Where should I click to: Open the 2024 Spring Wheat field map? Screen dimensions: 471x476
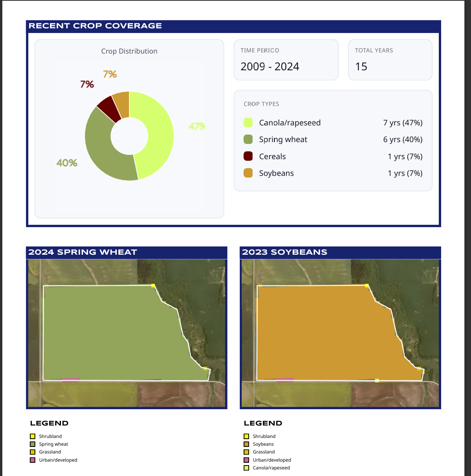pos(126,333)
